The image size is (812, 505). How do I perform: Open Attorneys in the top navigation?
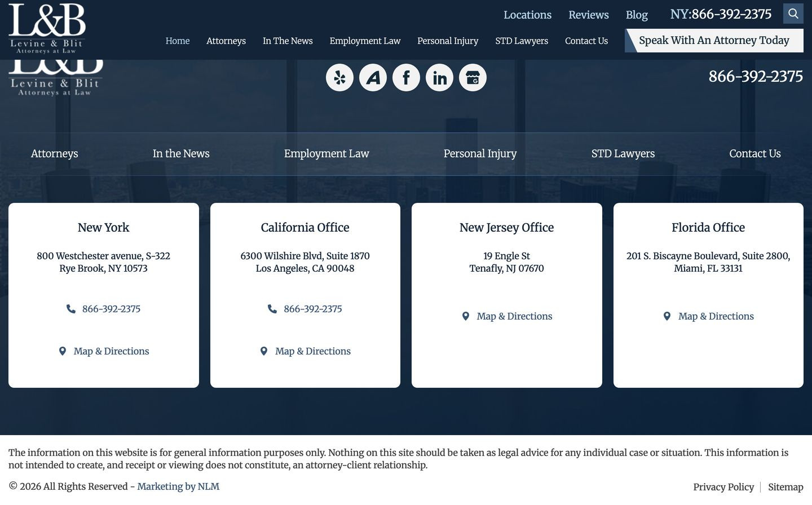click(x=226, y=41)
